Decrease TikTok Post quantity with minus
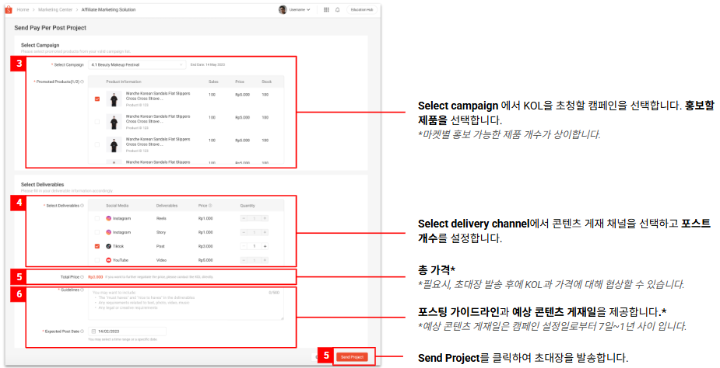The width and height of the screenshot is (720, 368). pos(244,246)
